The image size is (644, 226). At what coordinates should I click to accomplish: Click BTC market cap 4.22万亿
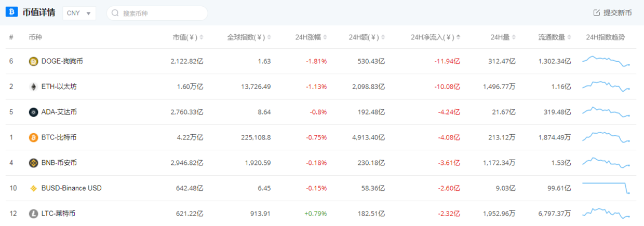(x=190, y=137)
